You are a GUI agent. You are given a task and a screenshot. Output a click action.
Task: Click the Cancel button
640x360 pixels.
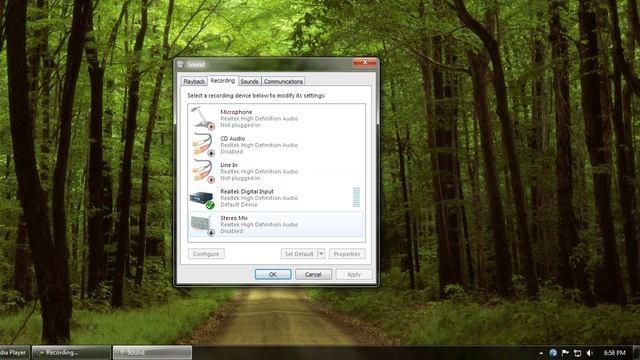(313, 274)
